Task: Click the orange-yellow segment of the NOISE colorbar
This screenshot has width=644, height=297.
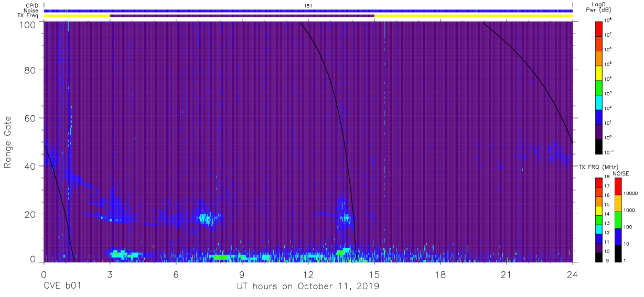Action: pos(618,203)
